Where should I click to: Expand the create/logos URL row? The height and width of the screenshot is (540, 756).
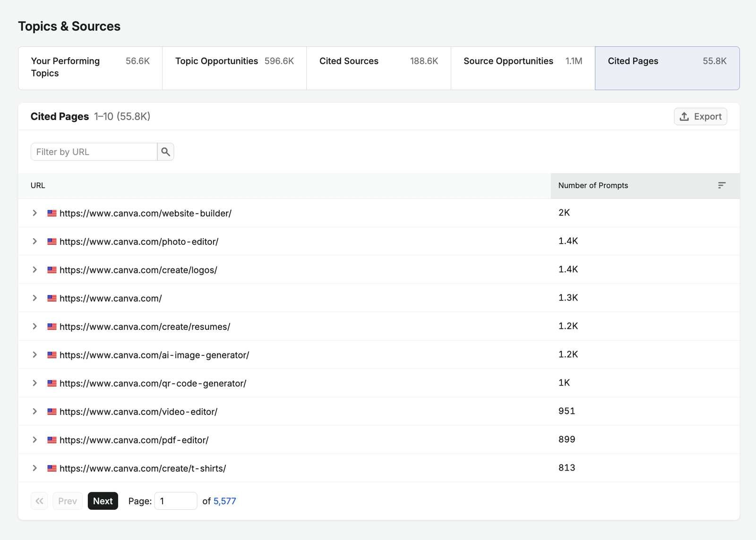[x=34, y=270]
